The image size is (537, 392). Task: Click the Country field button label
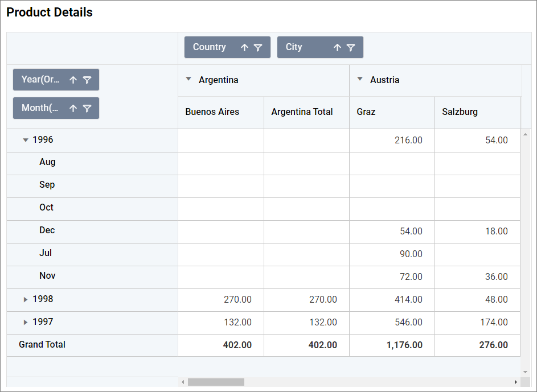210,47
